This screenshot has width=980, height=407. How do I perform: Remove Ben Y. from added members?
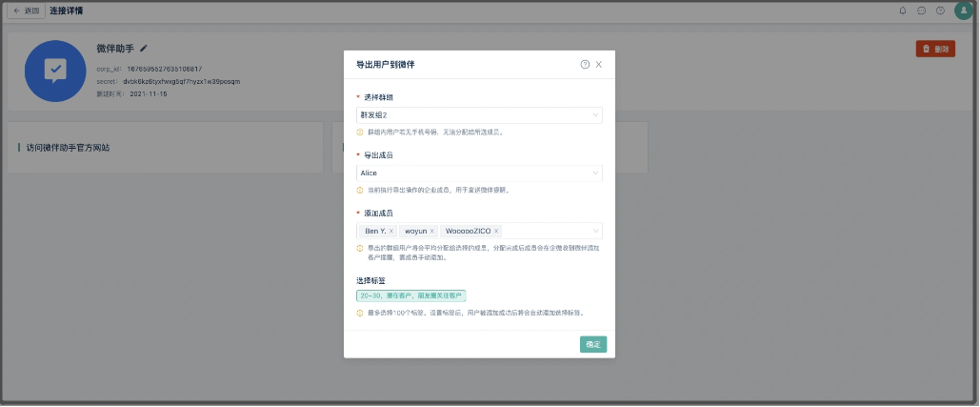pos(391,232)
